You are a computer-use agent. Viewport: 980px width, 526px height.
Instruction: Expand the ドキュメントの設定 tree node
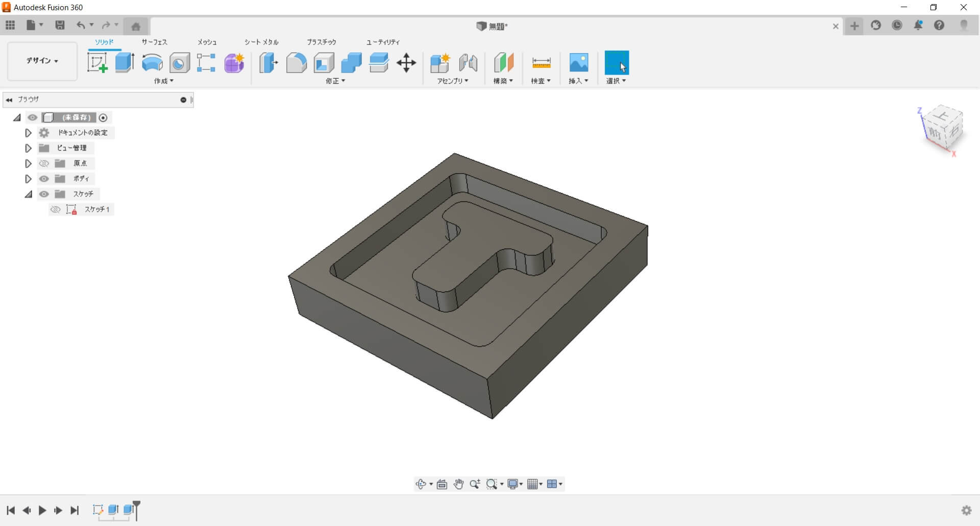tap(29, 133)
